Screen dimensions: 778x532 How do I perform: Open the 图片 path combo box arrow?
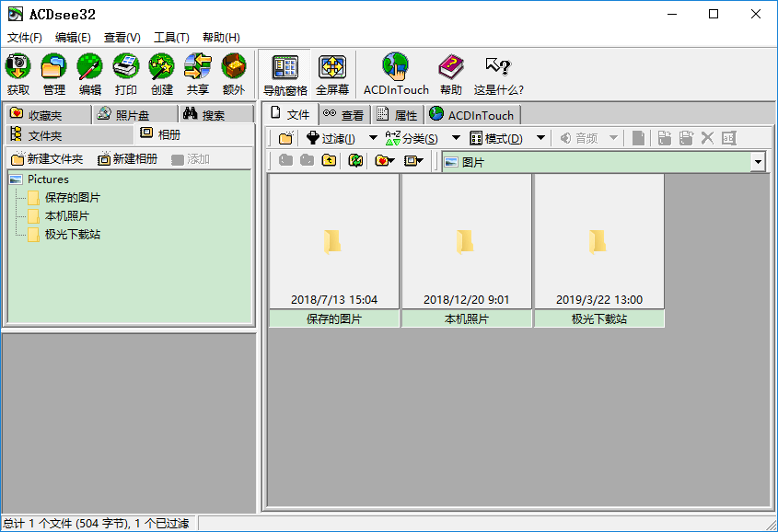click(x=758, y=162)
